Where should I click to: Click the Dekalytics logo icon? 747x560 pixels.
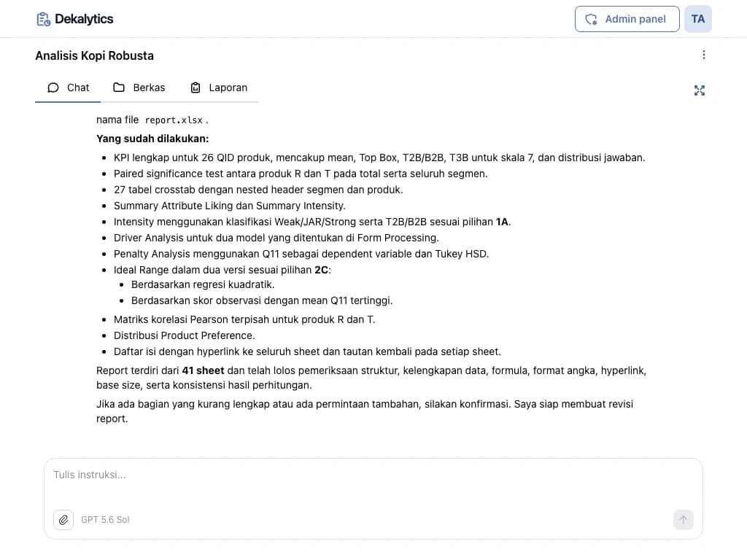coord(43,19)
